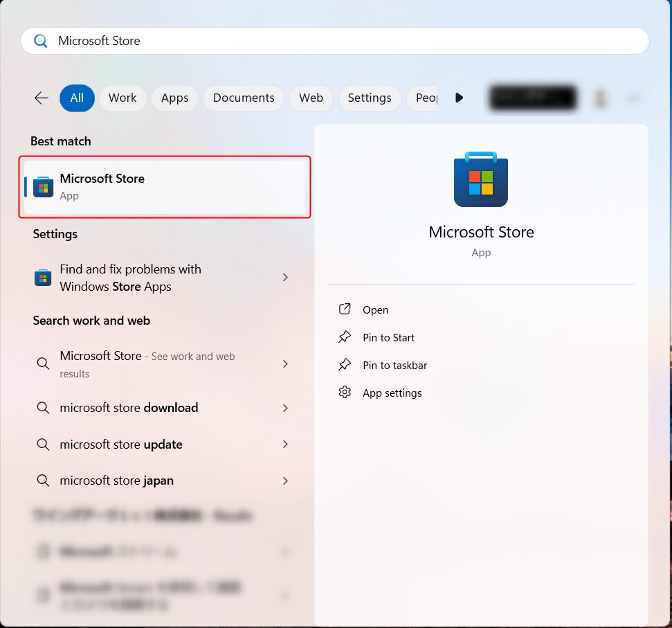Click the Open external-link icon
This screenshot has width=672, height=628.
click(345, 309)
